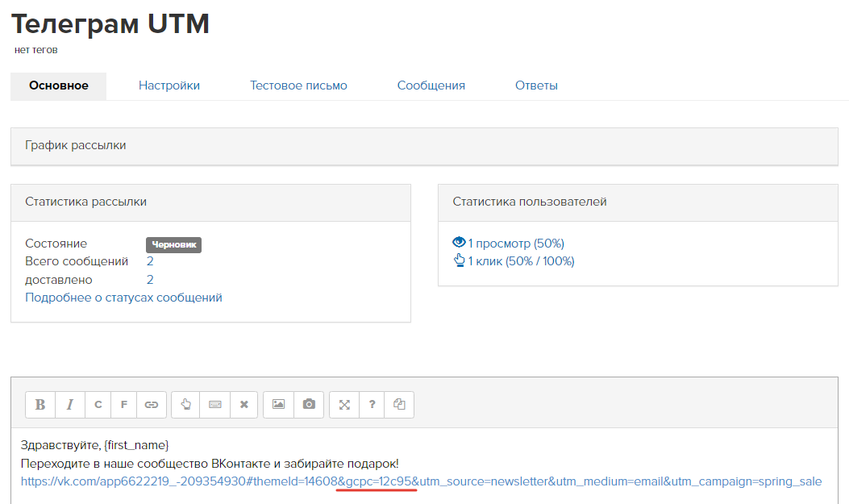Insert an image with the picture icon
This screenshot has height=504, width=849.
pos(278,405)
